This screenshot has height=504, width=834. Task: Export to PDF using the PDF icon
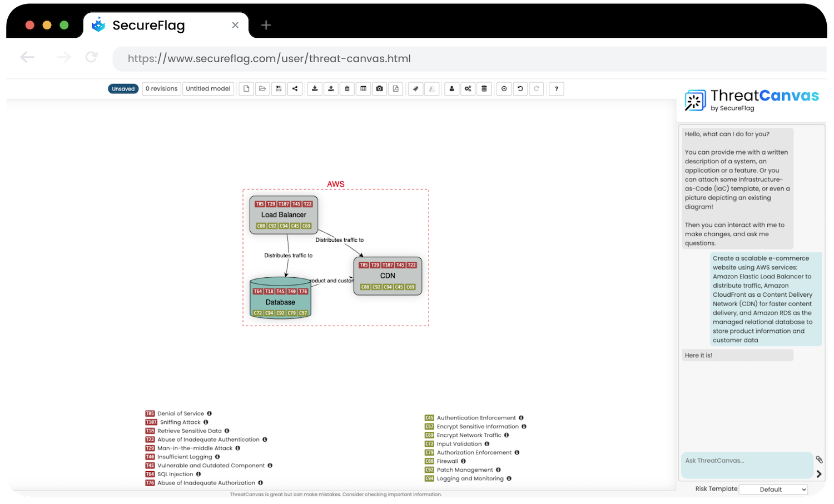click(395, 89)
